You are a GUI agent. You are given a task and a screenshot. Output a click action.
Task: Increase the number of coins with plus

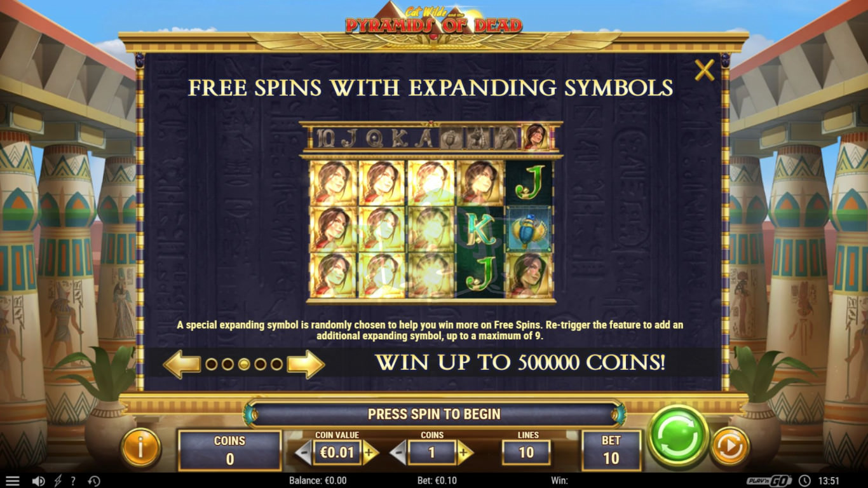[x=465, y=453]
